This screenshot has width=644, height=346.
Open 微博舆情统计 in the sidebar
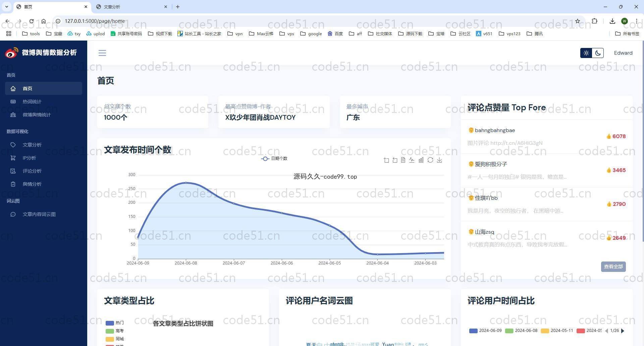click(x=44, y=115)
